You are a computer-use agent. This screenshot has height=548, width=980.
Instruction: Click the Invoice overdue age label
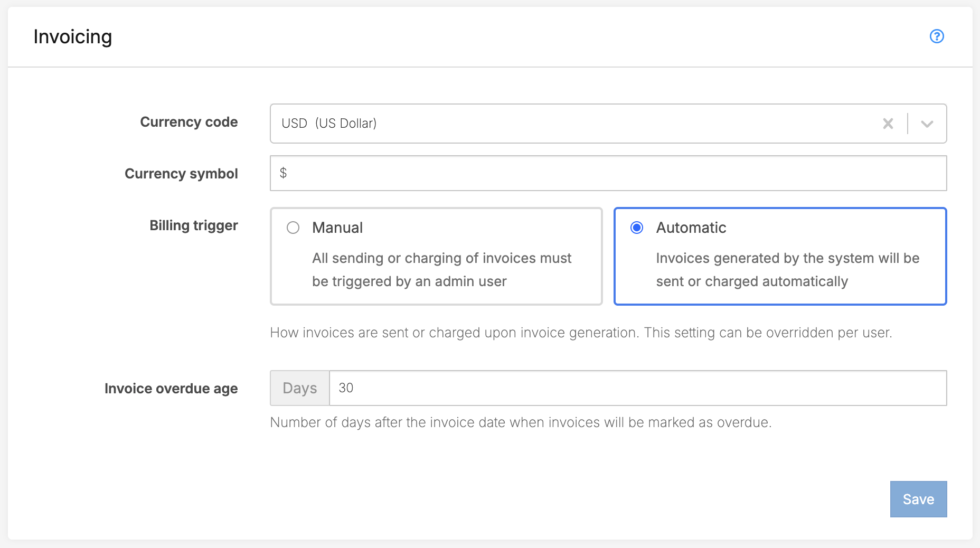coord(171,389)
